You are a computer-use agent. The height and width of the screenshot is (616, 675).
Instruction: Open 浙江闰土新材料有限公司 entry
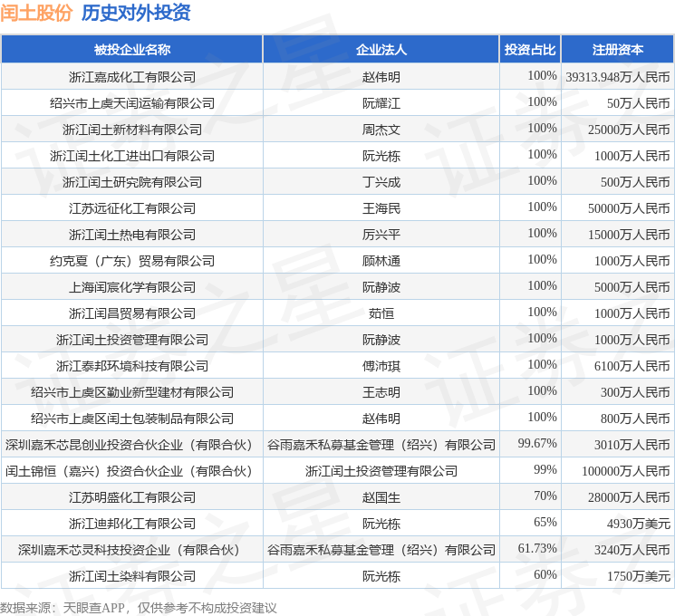point(132,130)
